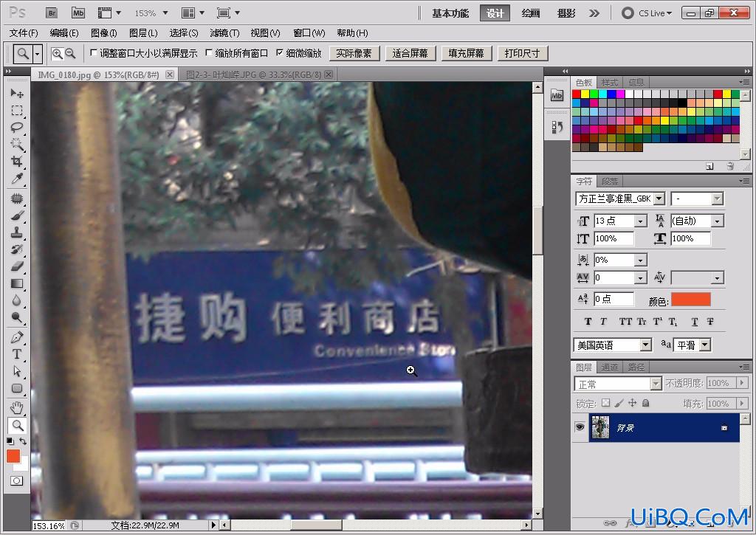Click 实际像素 button
The image size is (756, 535).
354,53
